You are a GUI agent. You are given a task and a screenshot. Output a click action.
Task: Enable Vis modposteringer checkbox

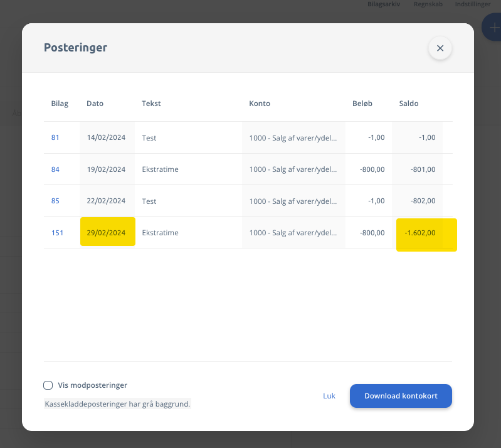coord(48,385)
